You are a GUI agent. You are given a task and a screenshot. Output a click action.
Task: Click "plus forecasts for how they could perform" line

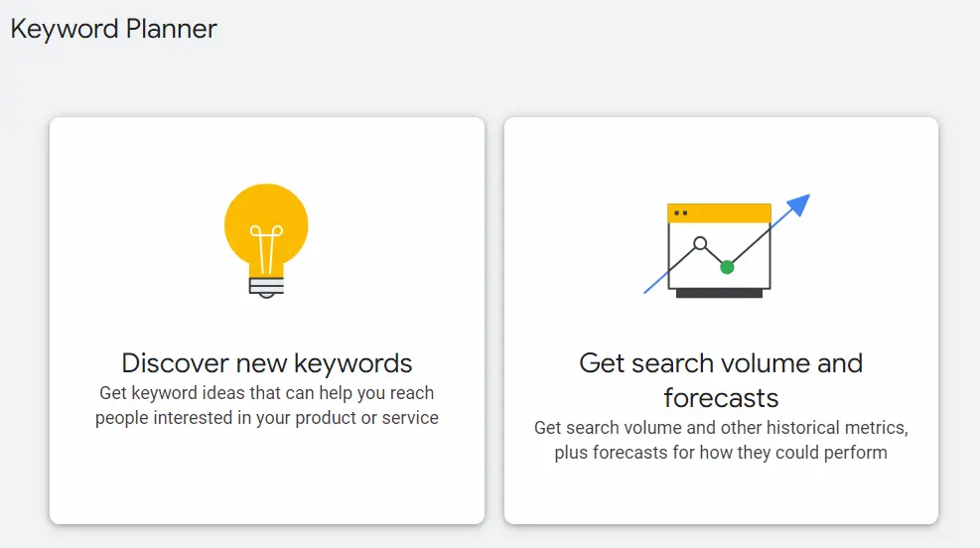pos(721,453)
